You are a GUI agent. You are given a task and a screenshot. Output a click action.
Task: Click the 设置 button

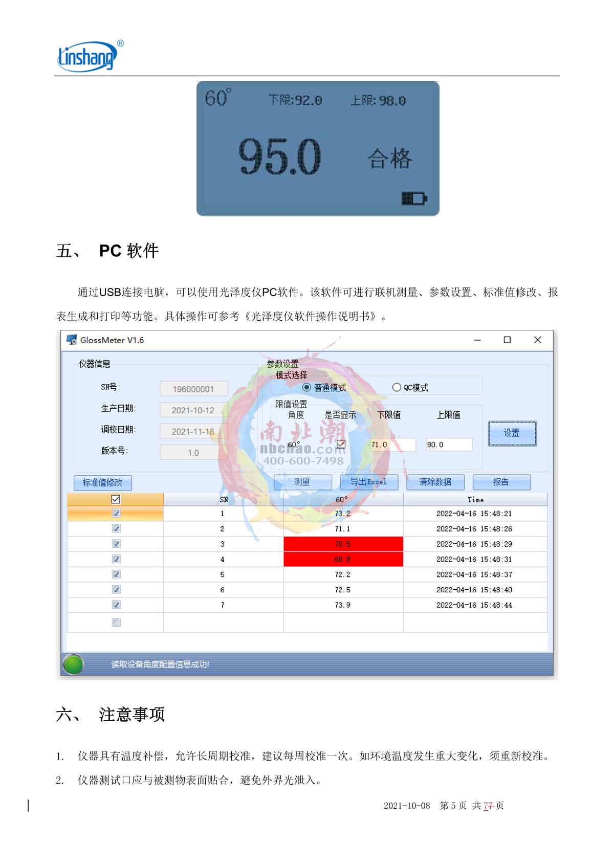[512, 433]
